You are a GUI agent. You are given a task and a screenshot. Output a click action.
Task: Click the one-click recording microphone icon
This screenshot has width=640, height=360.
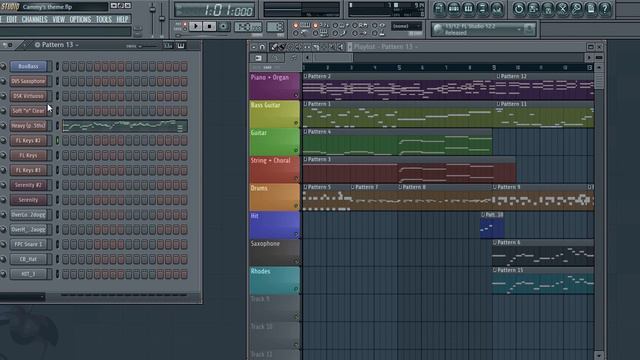click(576, 9)
